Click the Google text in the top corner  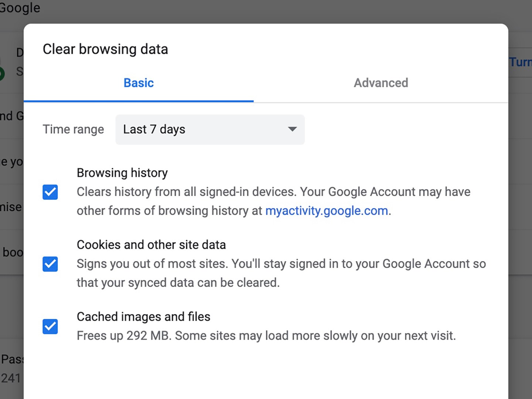tap(20, 8)
